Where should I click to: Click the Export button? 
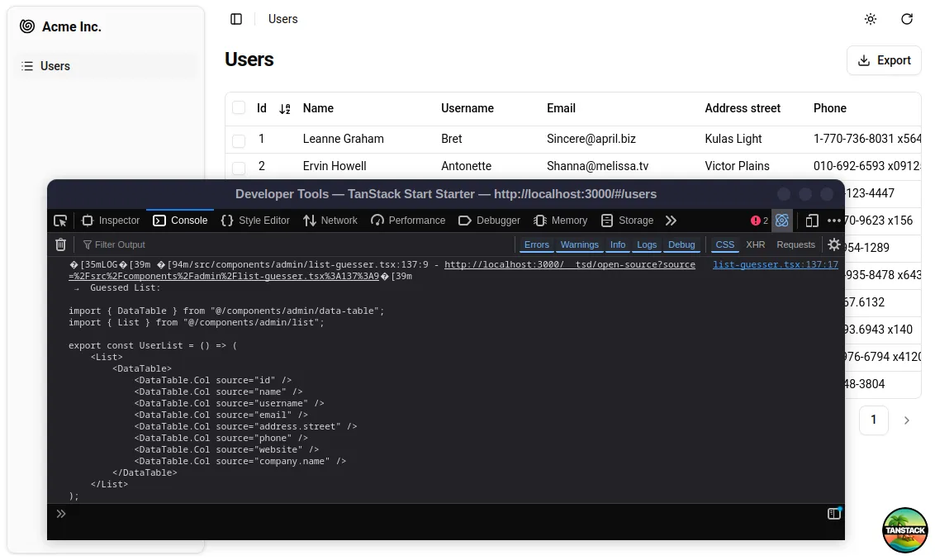tap(884, 60)
